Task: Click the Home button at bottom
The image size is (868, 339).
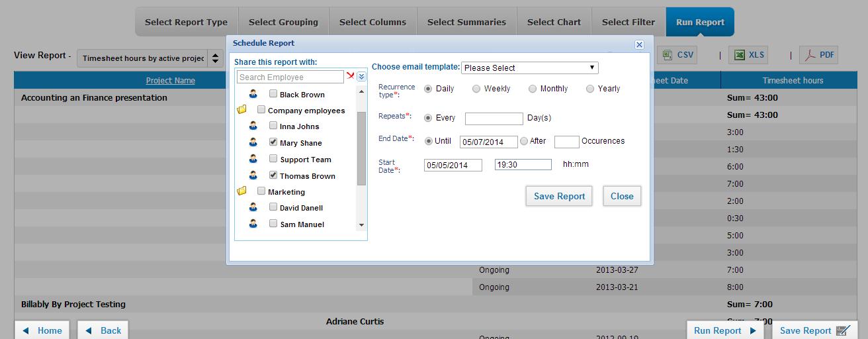Action: [x=43, y=330]
